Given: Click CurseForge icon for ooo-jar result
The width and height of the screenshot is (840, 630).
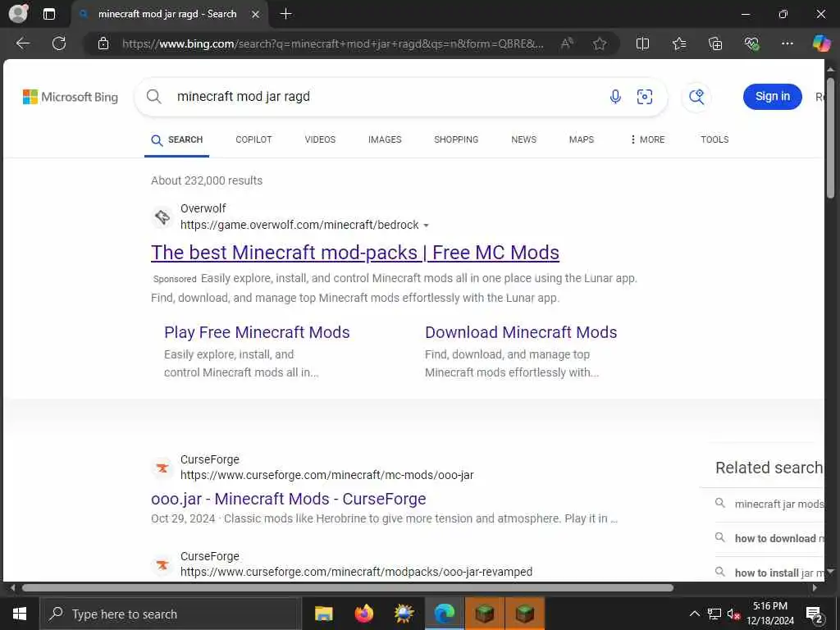Looking at the screenshot, I should point(162,468).
